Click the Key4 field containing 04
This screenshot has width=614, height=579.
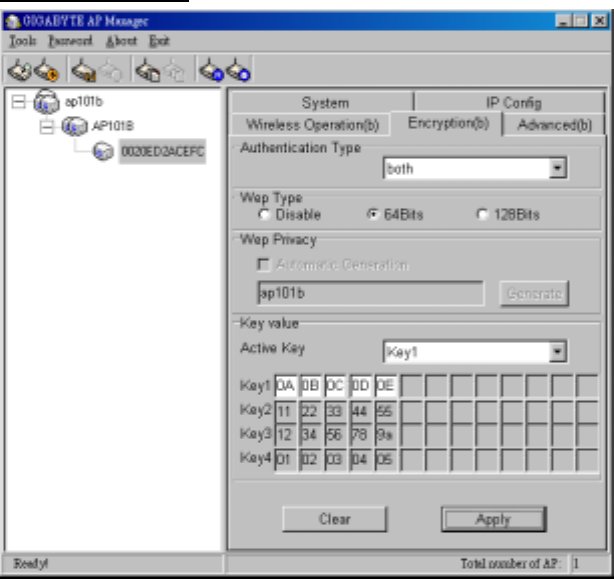click(360, 459)
